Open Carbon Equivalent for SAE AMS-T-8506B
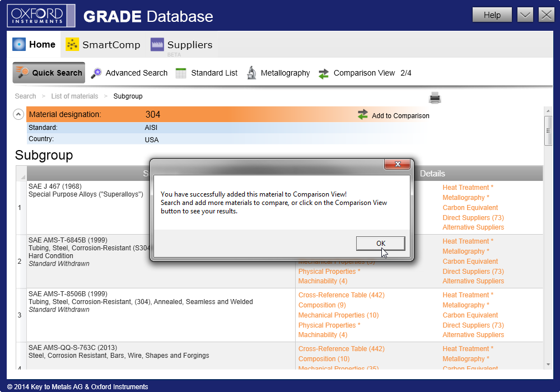This screenshot has height=392, width=560. (470, 315)
